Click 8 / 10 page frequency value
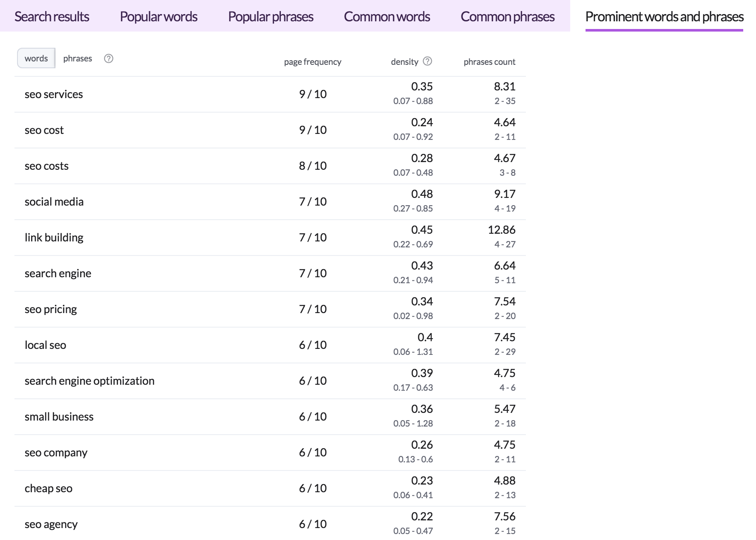Screen dimensions: 756x540 [x=313, y=166]
